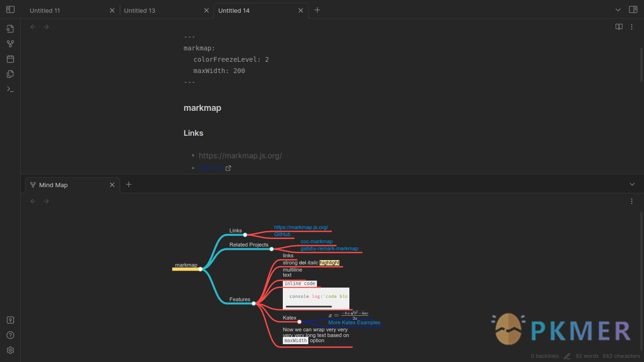The image size is (644, 362).
Task: Click the code block horizontal scrollbar
Action: (x=309, y=306)
